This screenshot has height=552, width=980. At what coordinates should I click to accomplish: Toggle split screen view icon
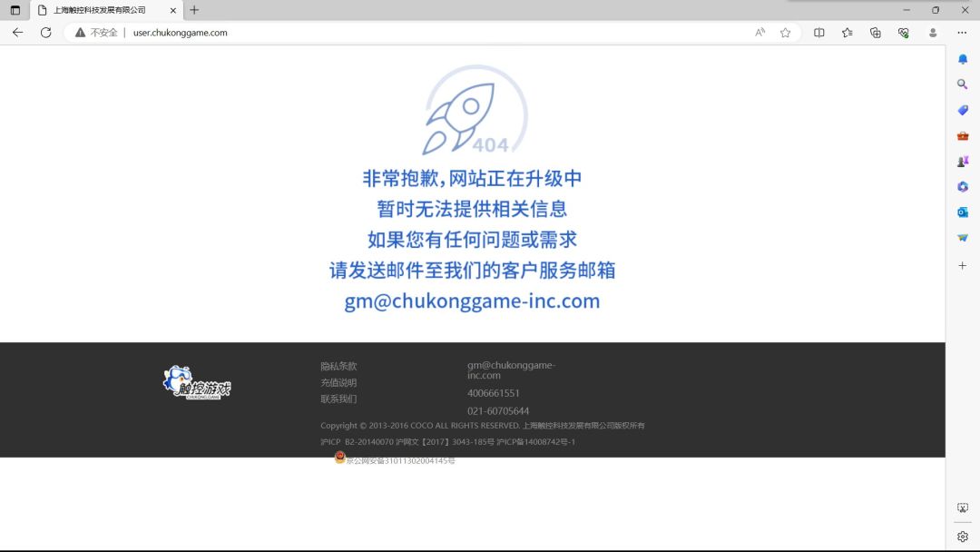point(818,33)
